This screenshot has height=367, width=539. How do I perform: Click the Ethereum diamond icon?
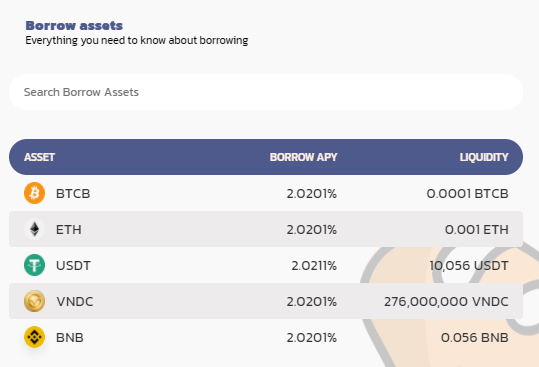(34, 229)
